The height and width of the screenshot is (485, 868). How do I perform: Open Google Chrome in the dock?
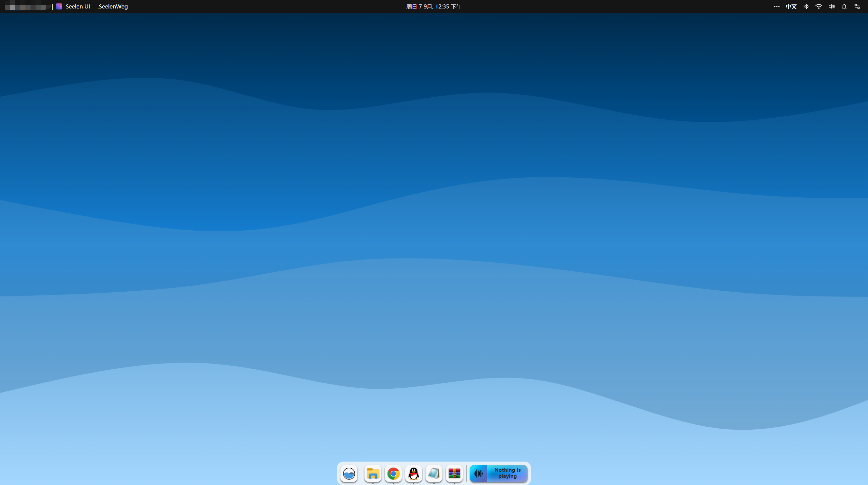[x=393, y=473]
